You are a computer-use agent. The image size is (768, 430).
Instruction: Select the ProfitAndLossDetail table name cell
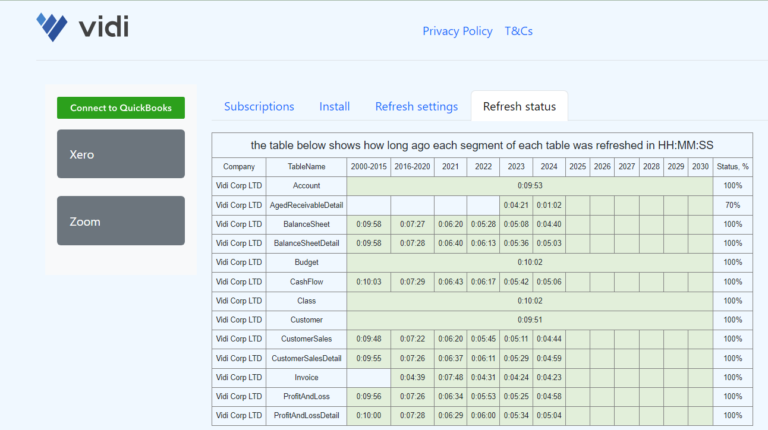tap(307, 416)
